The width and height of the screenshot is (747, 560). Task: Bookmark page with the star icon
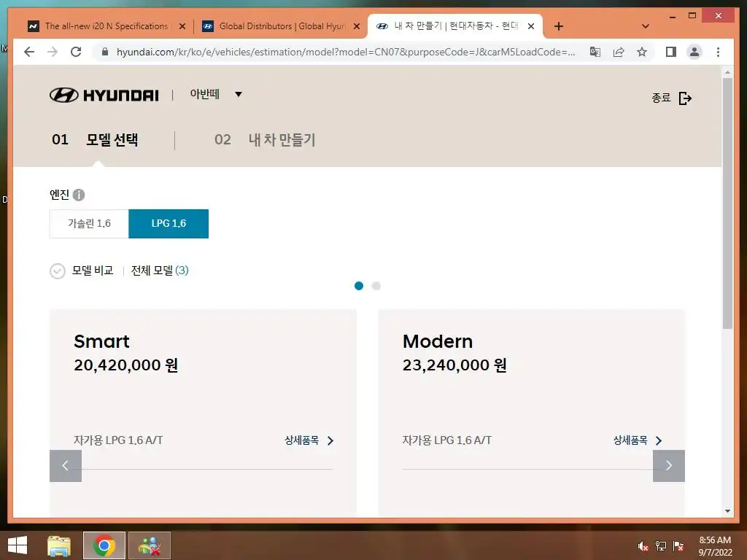642,52
